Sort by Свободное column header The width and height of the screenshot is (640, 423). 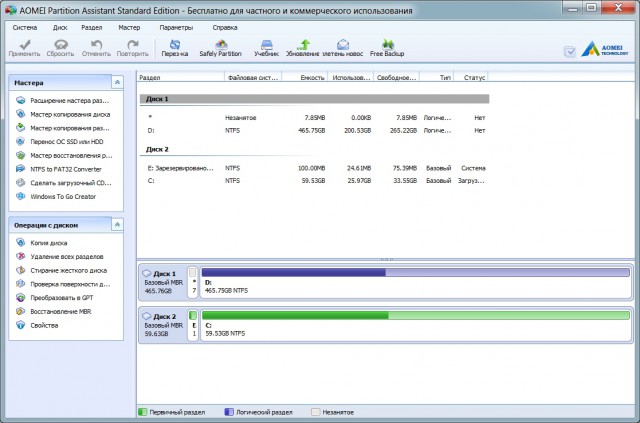[396, 77]
